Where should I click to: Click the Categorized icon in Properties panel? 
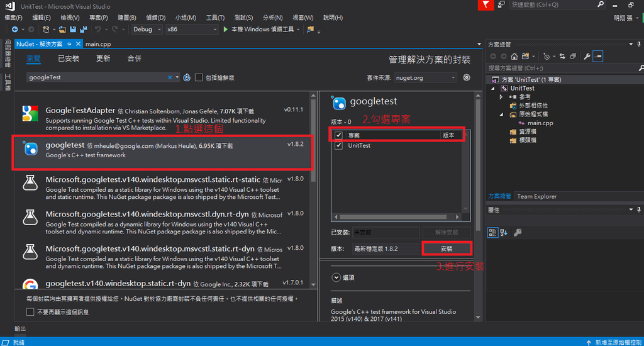492,233
